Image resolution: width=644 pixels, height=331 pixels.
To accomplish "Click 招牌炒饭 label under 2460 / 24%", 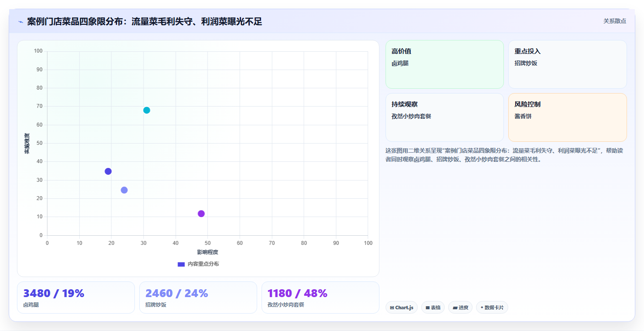I will click(x=156, y=305).
